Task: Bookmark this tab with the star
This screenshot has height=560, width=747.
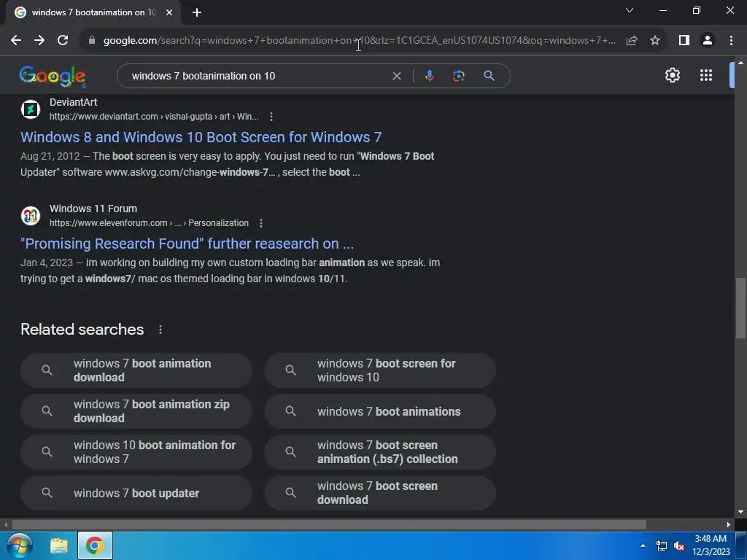Action: (x=655, y=41)
